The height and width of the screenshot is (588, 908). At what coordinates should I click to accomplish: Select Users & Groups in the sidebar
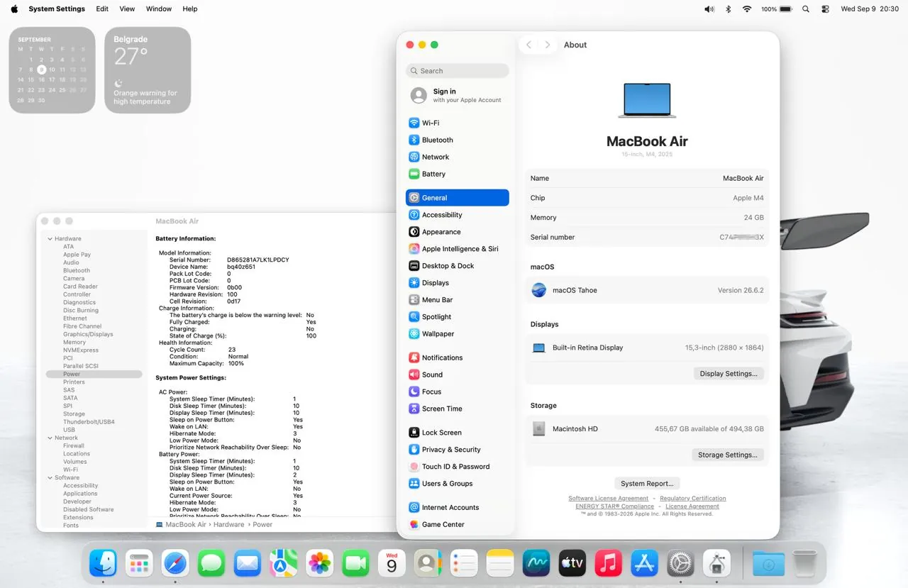point(457,484)
